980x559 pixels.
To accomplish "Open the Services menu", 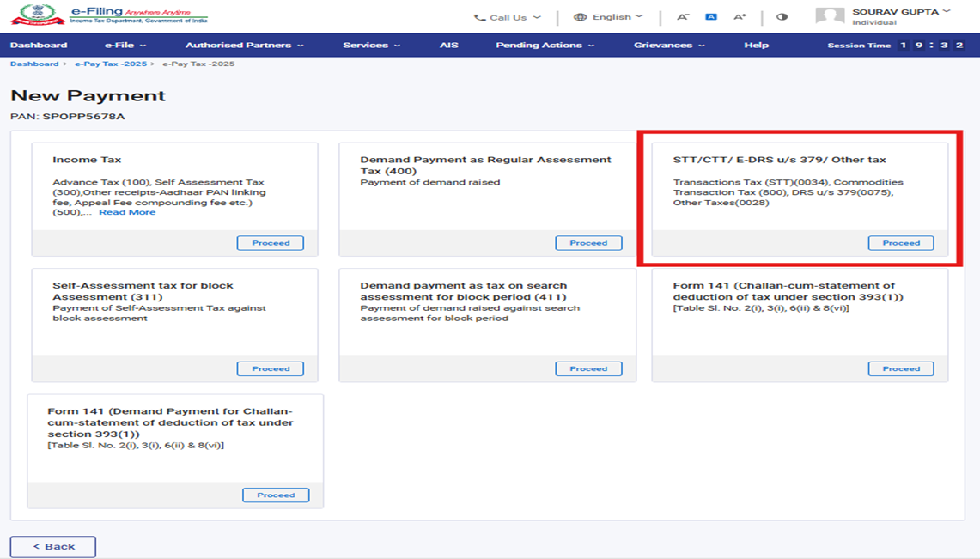I will [371, 46].
